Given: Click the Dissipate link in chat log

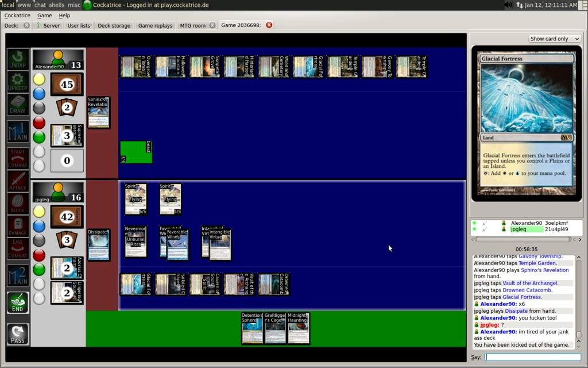Looking at the screenshot, I should 516,311.
